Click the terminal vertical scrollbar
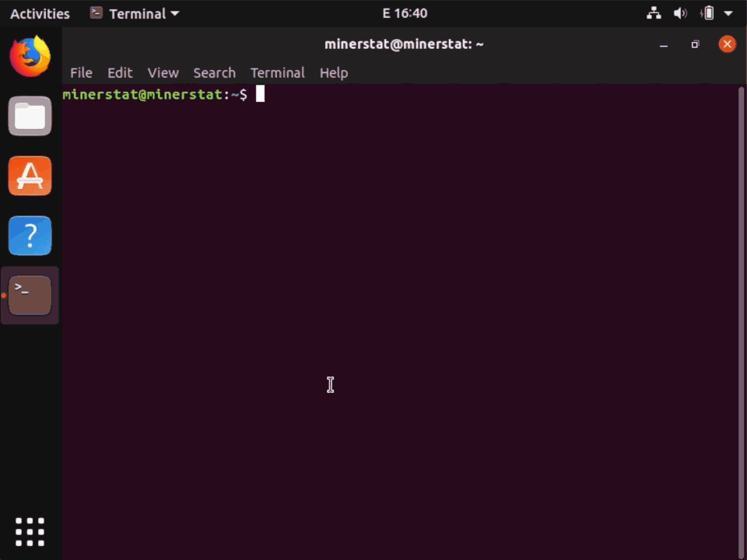 [x=741, y=322]
